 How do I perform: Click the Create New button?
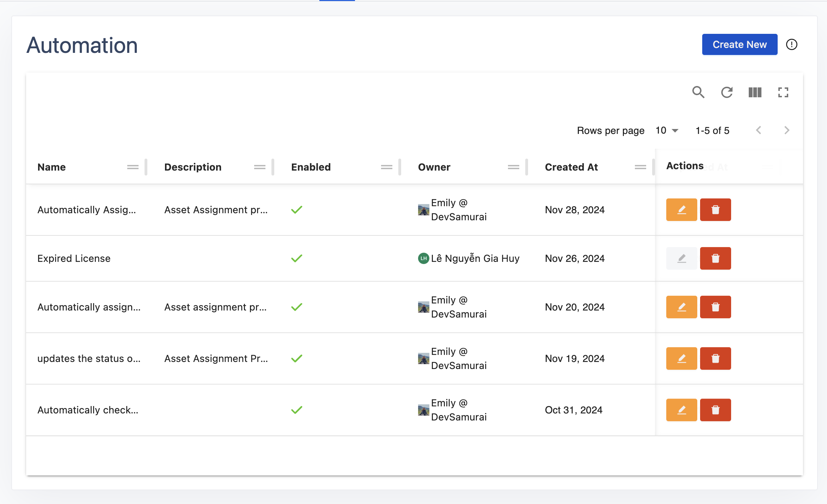click(x=739, y=44)
